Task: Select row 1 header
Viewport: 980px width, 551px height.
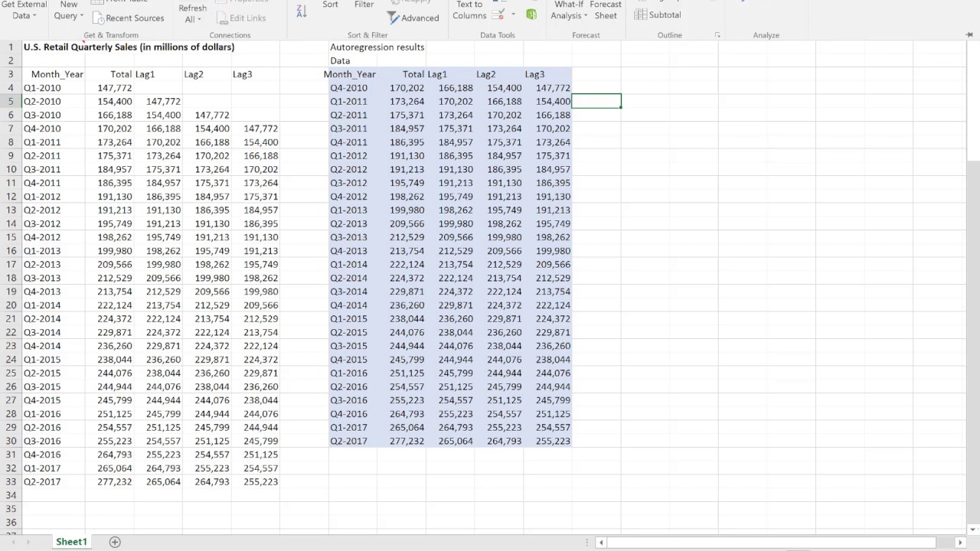Action: (x=11, y=47)
